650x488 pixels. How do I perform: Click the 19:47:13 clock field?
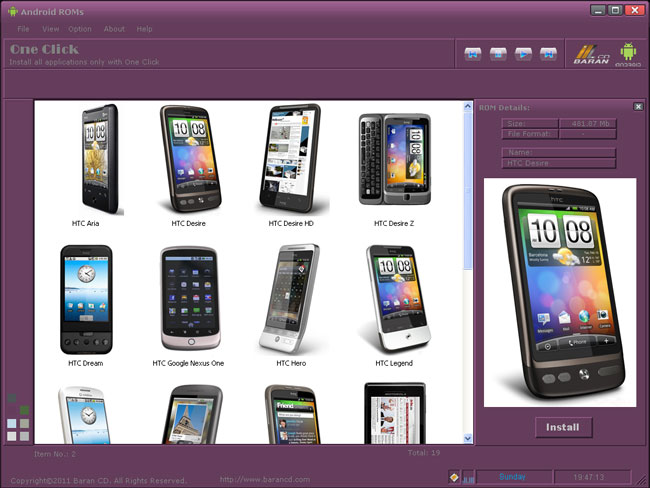[593, 477]
